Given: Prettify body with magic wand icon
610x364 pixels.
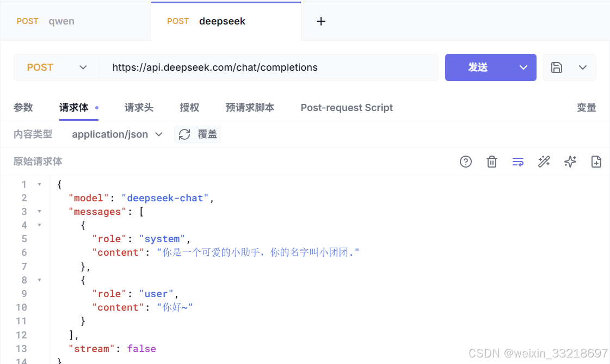Looking at the screenshot, I should tap(544, 162).
